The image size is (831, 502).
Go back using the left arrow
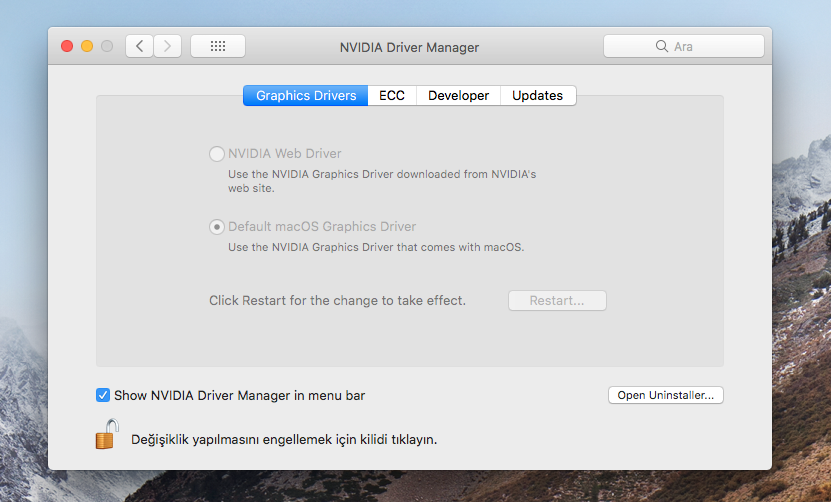pos(139,46)
